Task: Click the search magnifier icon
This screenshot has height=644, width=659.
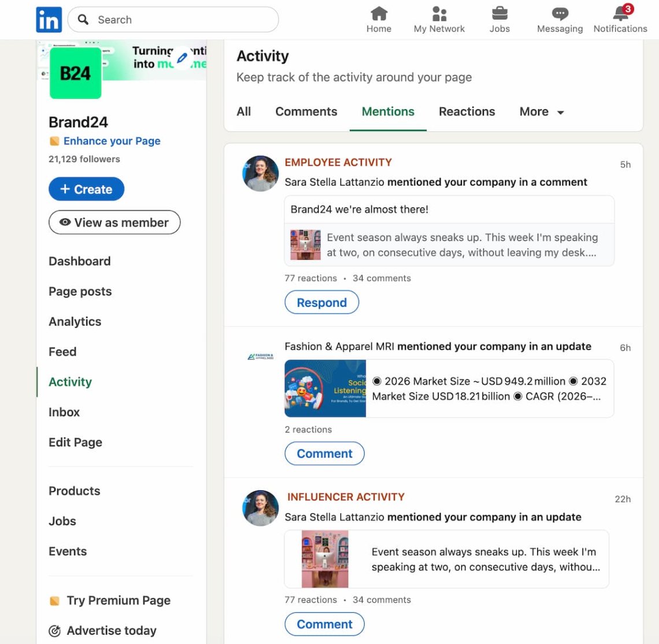Action: click(x=83, y=19)
